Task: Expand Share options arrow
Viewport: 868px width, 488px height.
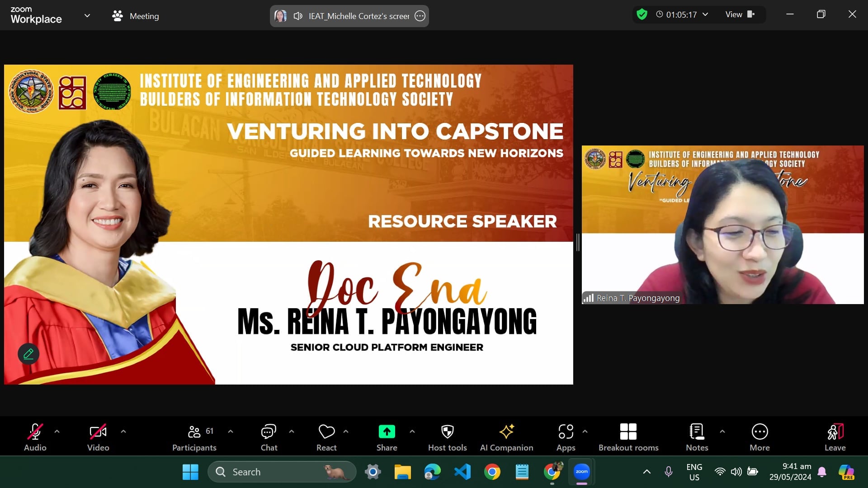Action: click(412, 432)
